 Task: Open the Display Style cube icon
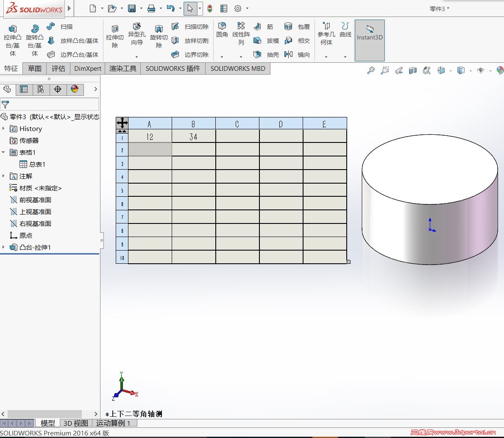click(461, 70)
